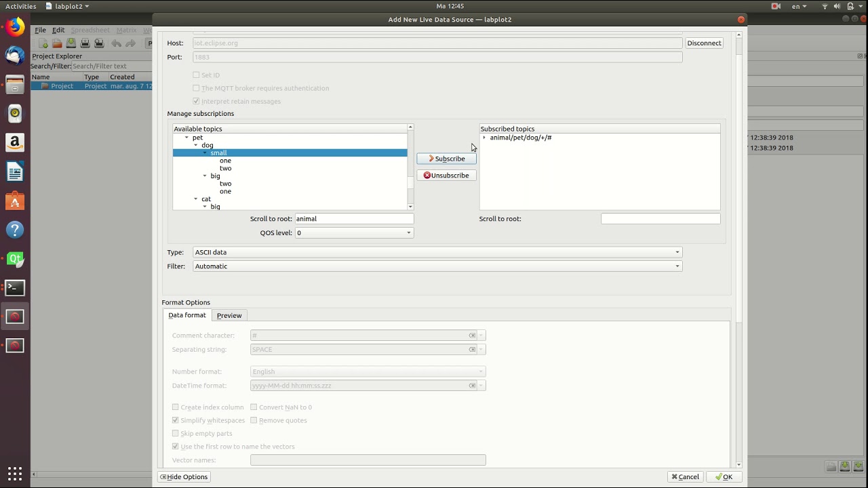Open Ubuntu Software from the dock
868x488 pixels.
click(15, 201)
